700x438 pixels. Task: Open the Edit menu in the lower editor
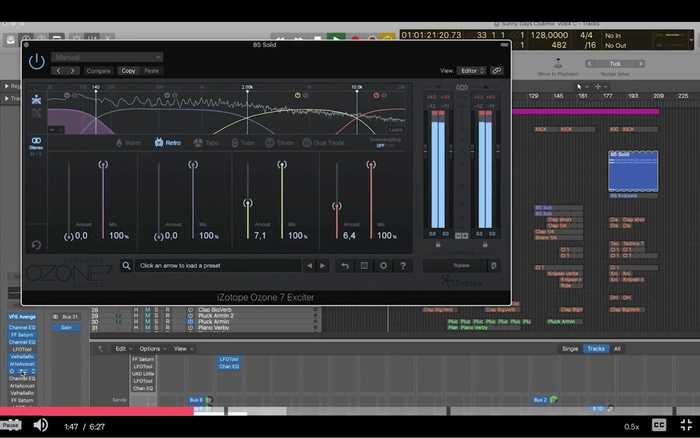click(x=122, y=349)
